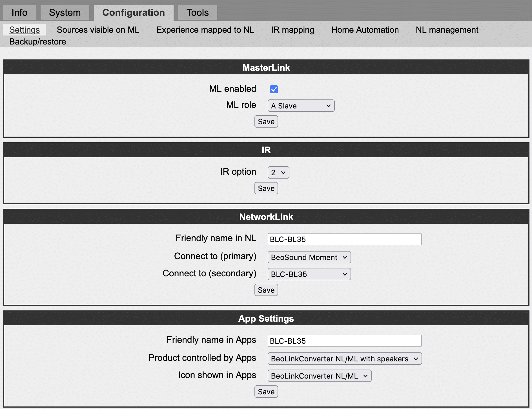The image size is (532, 409).
Task: Click the NetworkLink section header
Action: (x=266, y=217)
